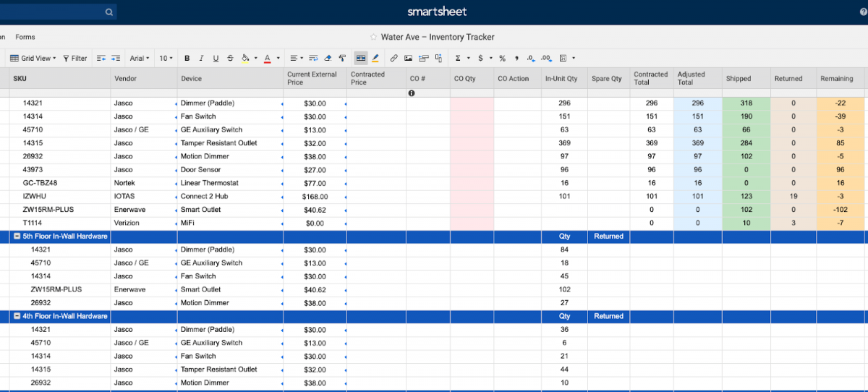868x392 pixels.
Task: Insert a hyperlink with the link icon
Action: pos(393,59)
